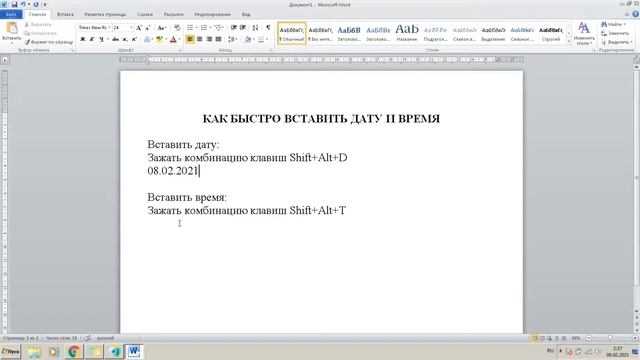The height and width of the screenshot is (360, 640).
Task: Open the Change Case (Aa) dropdown
Action: click(x=162, y=28)
